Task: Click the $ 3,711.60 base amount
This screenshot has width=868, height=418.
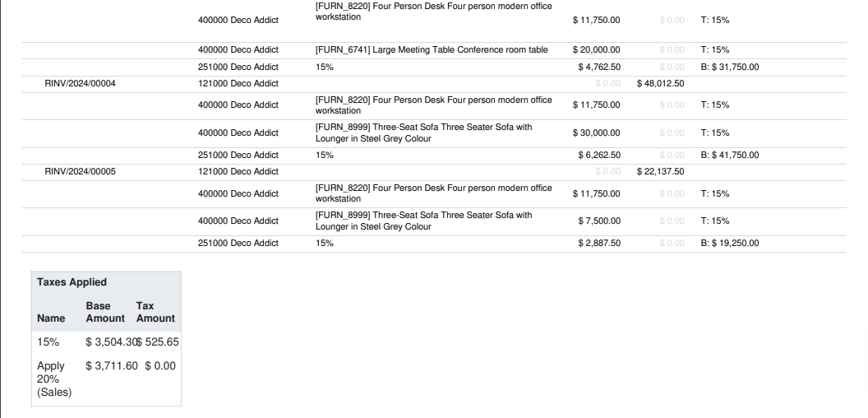Action: click(112, 366)
